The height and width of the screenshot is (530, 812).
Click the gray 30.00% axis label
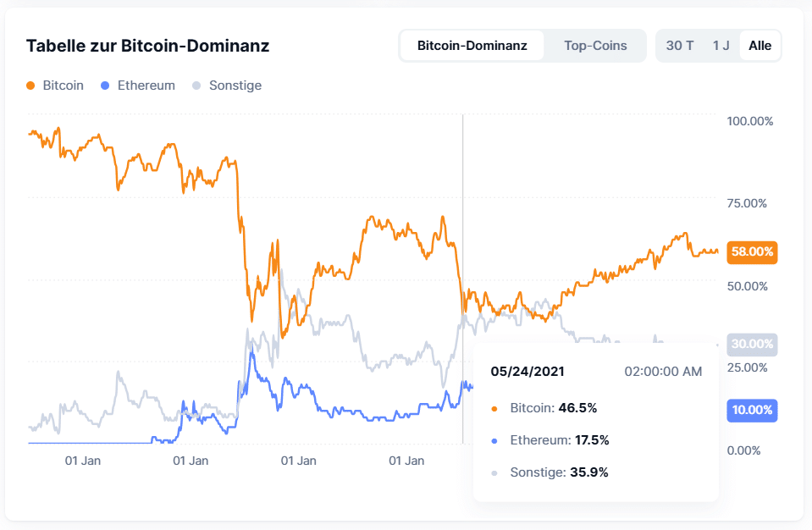point(751,345)
